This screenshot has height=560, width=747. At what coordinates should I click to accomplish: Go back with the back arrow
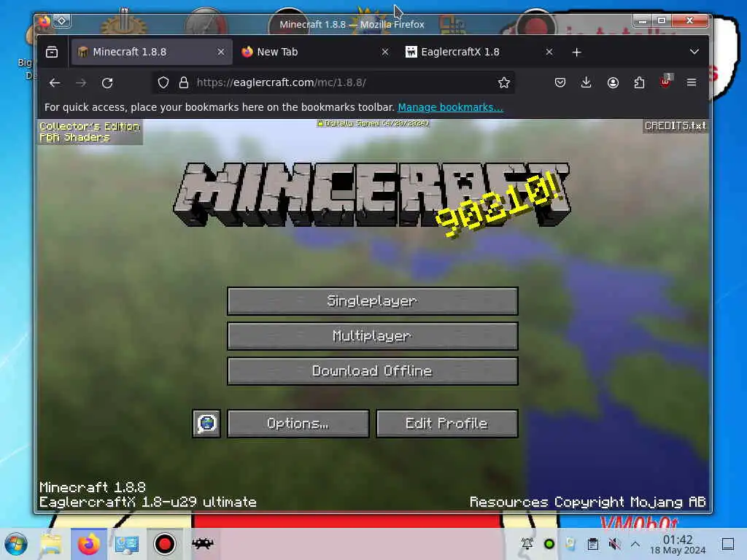[55, 83]
